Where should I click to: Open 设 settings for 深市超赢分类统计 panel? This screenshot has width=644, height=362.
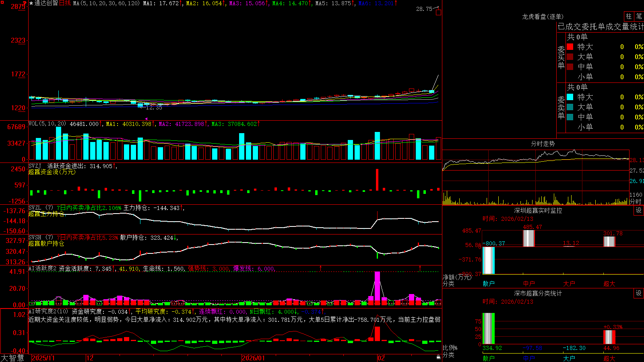[639, 293]
